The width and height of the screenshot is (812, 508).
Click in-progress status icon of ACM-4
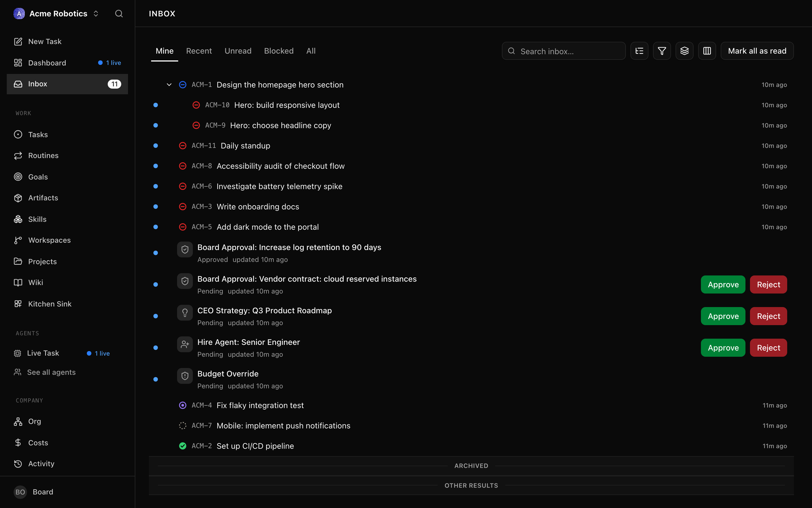tap(182, 405)
